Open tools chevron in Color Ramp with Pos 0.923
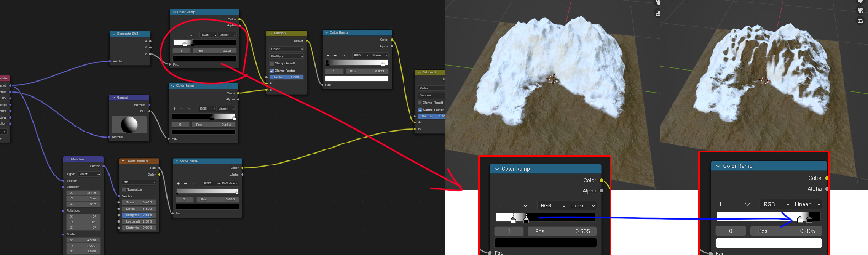The width and height of the screenshot is (868, 255). pyautogui.click(x=343, y=55)
